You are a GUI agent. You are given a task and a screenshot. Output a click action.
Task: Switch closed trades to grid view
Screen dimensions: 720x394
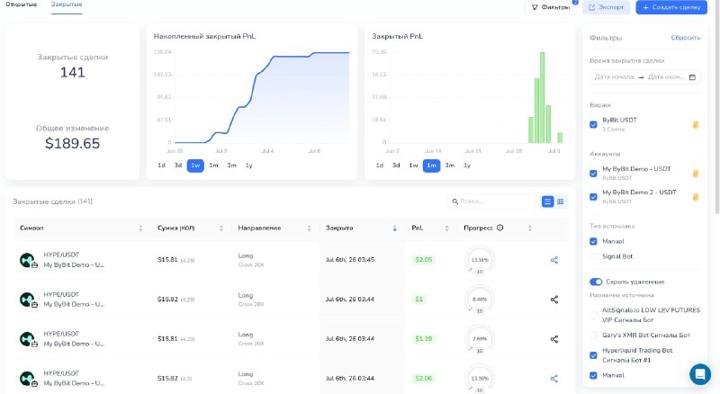pyautogui.click(x=560, y=202)
